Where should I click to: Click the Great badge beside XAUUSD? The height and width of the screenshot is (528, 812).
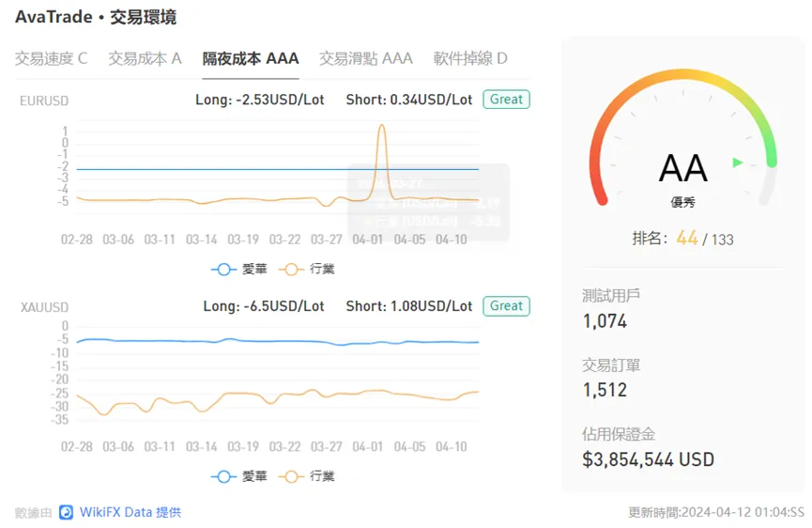506,306
